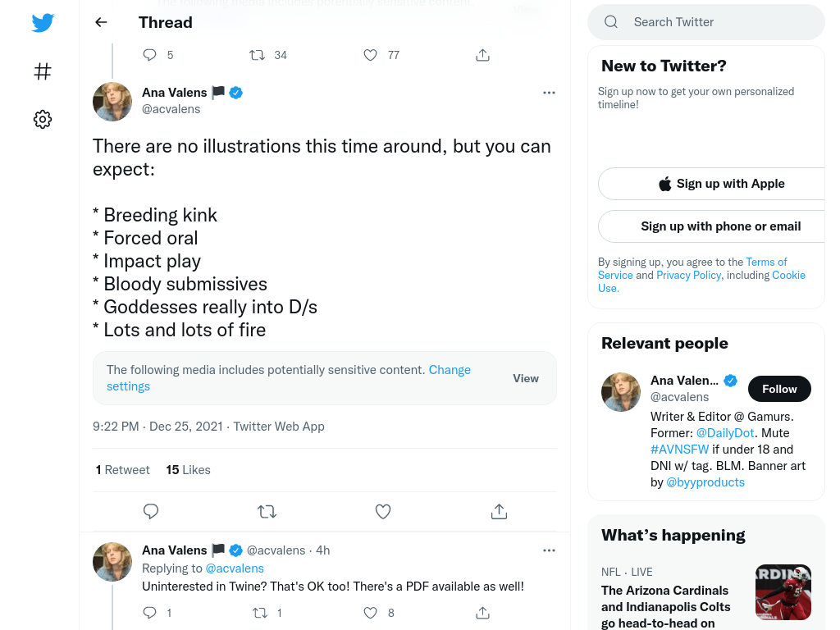This screenshot has width=840, height=630.
Task: Click Sign up with Apple
Action: pos(720,184)
